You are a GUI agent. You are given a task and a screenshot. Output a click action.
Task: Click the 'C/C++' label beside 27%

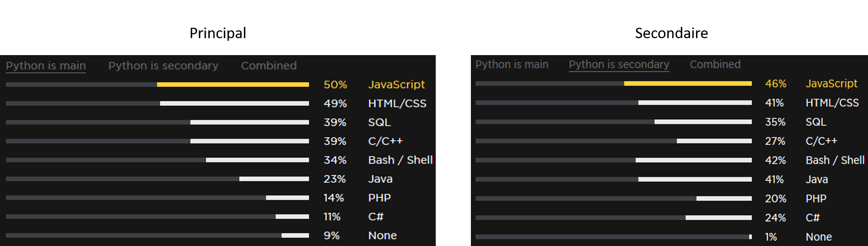coord(821,141)
